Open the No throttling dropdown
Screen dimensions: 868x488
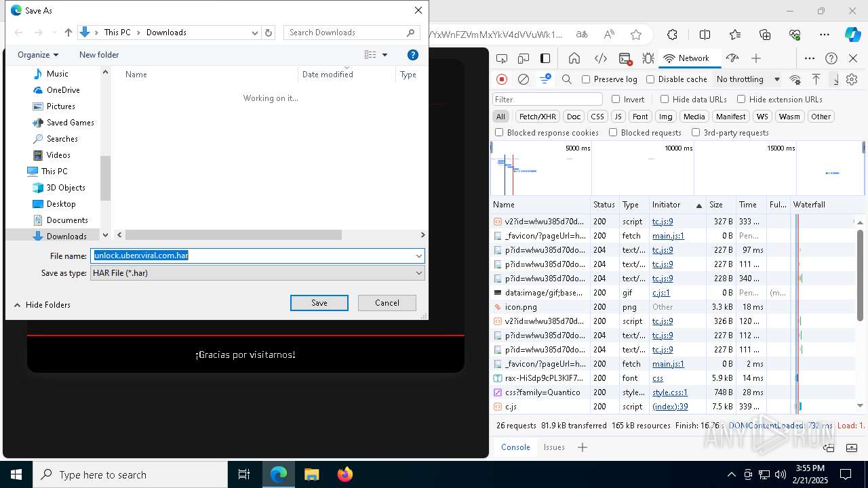coord(748,79)
